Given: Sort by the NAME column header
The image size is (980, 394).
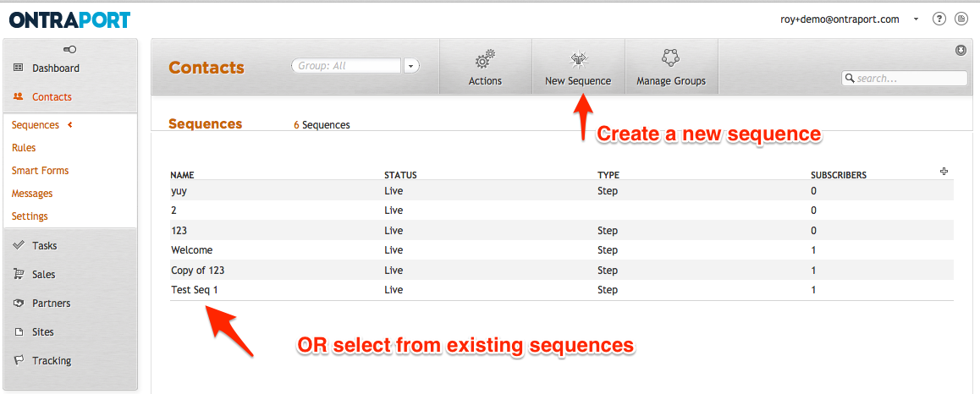Looking at the screenshot, I should [183, 176].
